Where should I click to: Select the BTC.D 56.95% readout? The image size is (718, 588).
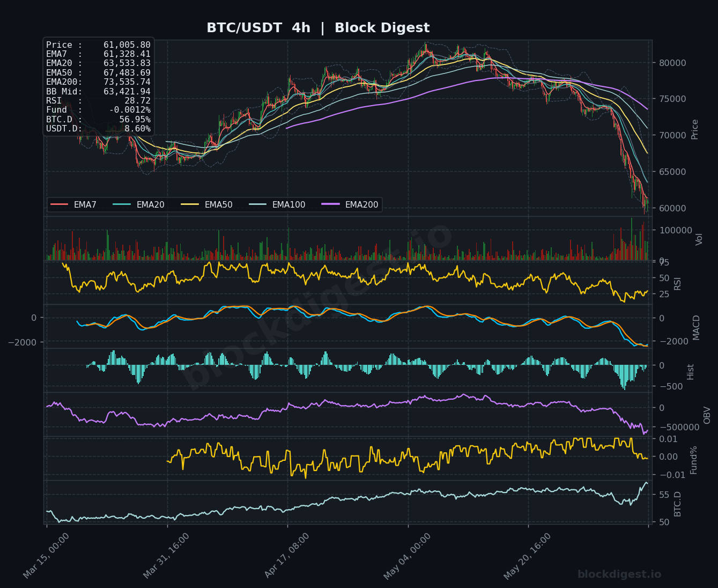tap(98, 119)
